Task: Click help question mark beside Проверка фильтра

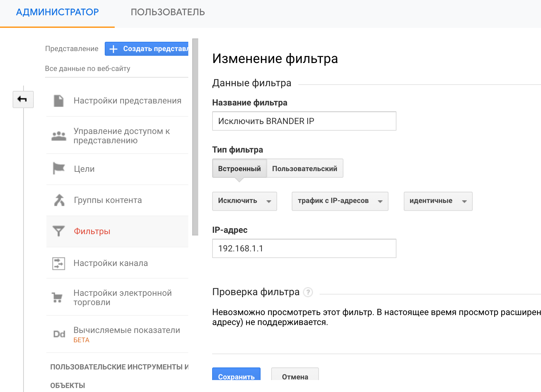Action: point(308,292)
